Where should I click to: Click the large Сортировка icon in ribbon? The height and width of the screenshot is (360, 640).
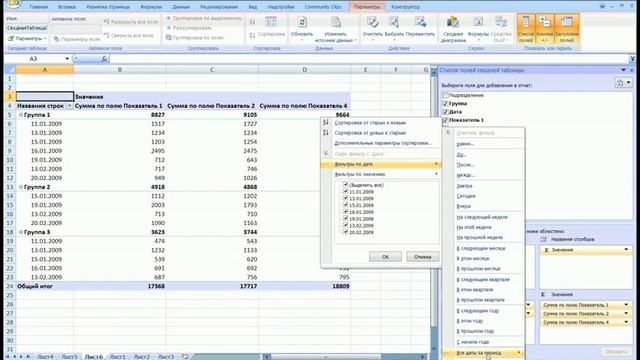point(271,22)
